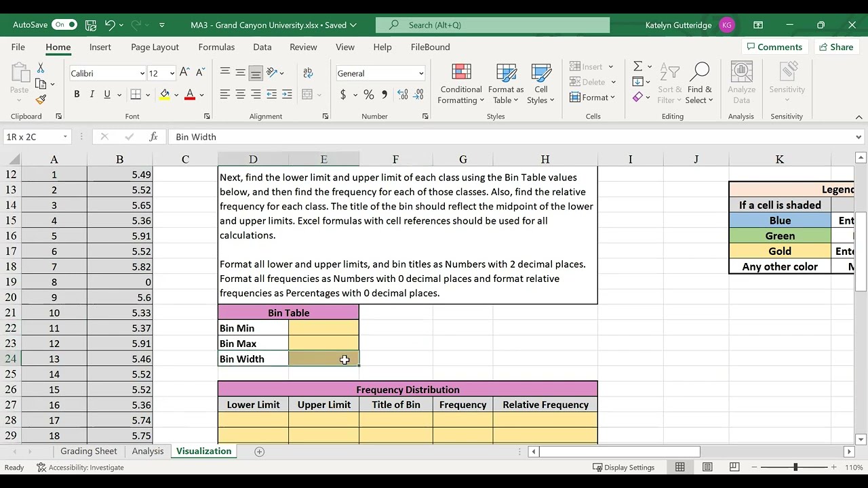Click the Save icon in title bar
The image size is (868, 488).
[x=91, y=25]
